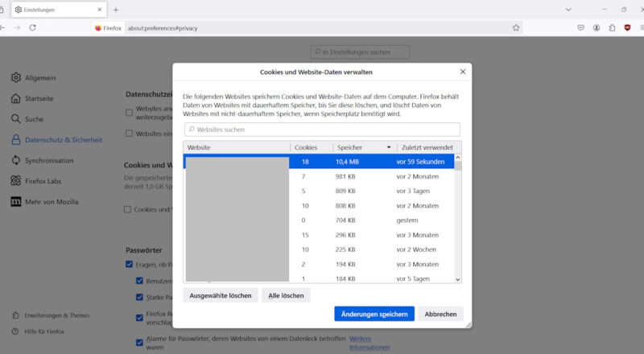Click vor 59 Sekunden cell
This screenshot has height=354, width=644.
pos(420,162)
